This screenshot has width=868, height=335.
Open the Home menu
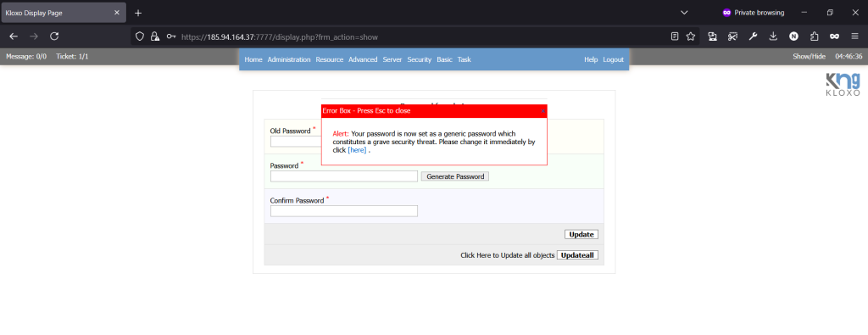point(253,59)
